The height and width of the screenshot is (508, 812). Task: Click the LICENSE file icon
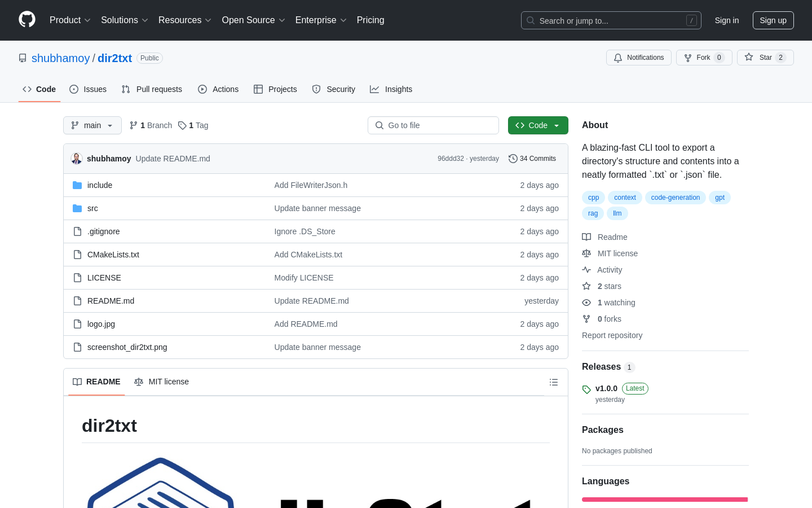pyautogui.click(x=77, y=278)
